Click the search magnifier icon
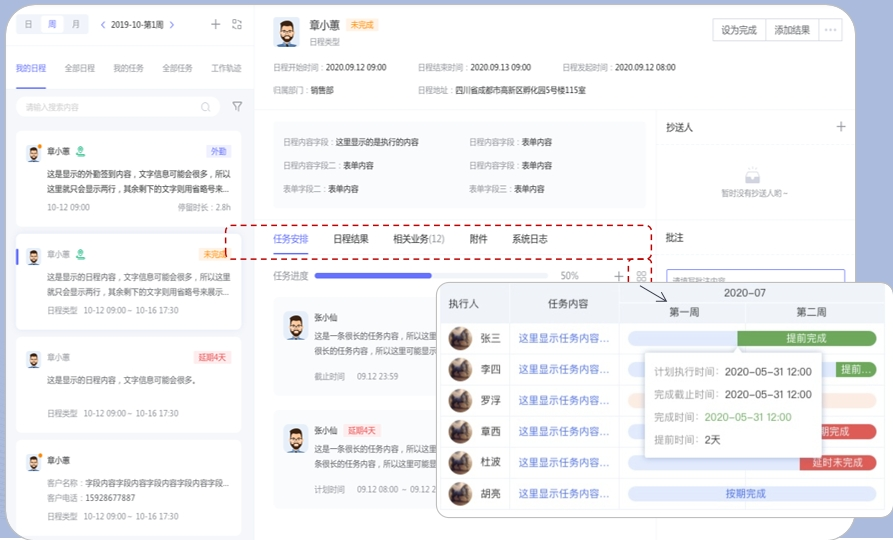The width and height of the screenshot is (893, 540). tap(206, 107)
